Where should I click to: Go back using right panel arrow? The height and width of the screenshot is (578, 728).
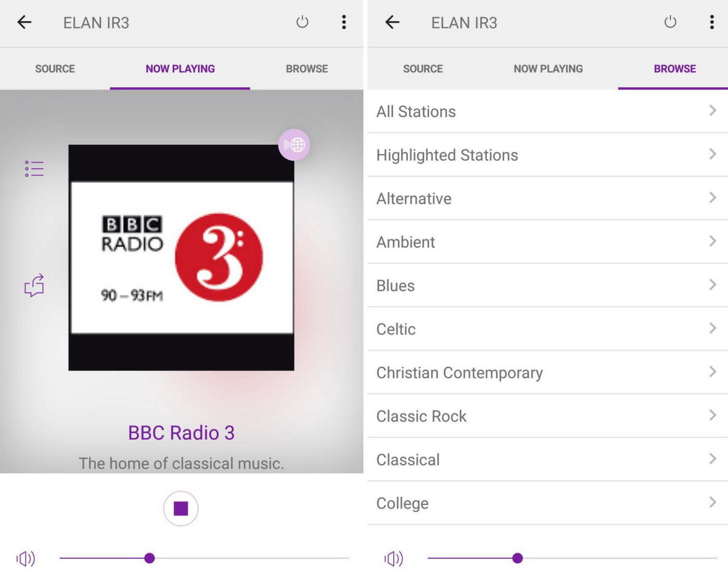pyautogui.click(x=392, y=22)
